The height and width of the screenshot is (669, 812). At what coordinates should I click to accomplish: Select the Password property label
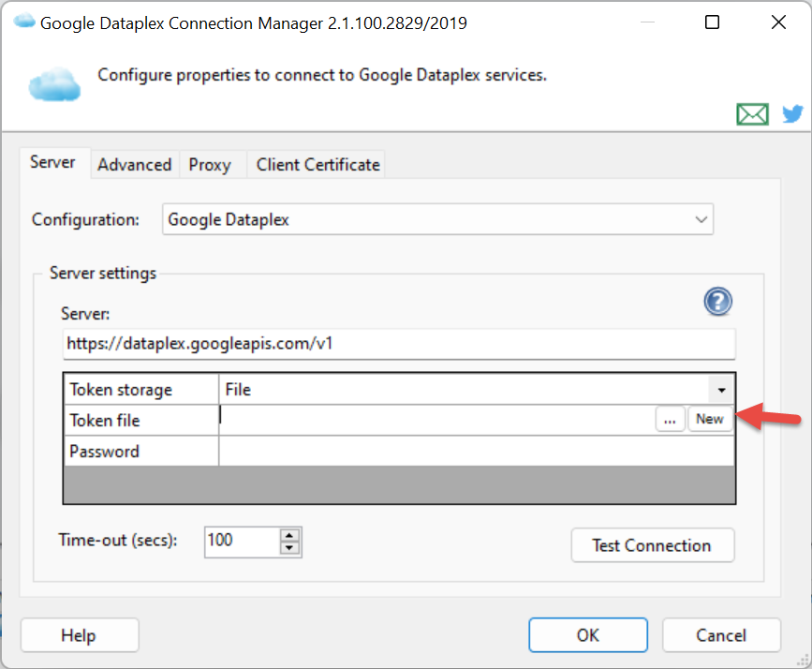(140, 452)
